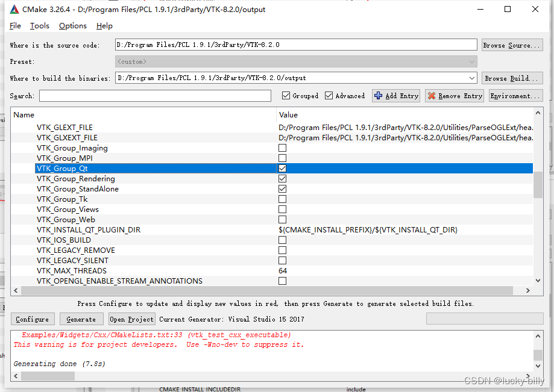
Task: Edit the VTK_INSTALL_QT_PLUGIN_DIR value
Action: 368,229
